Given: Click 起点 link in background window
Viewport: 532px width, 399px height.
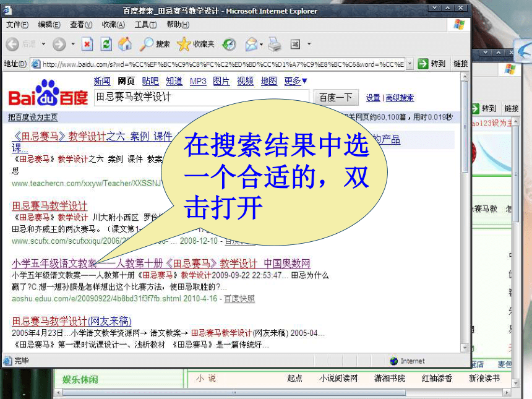Looking at the screenshot, I should [294, 378].
